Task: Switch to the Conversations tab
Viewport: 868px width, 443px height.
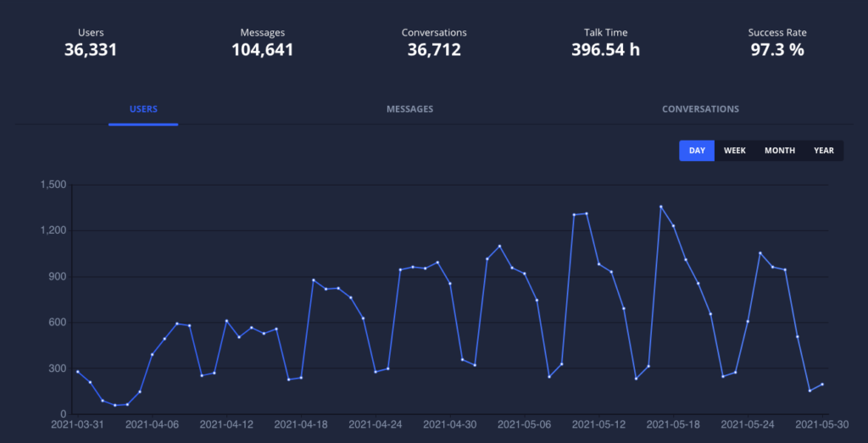Action: pyautogui.click(x=700, y=109)
